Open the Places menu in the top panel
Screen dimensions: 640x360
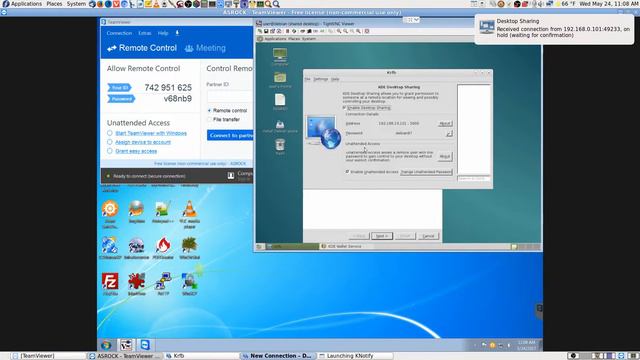(x=54, y=4)
